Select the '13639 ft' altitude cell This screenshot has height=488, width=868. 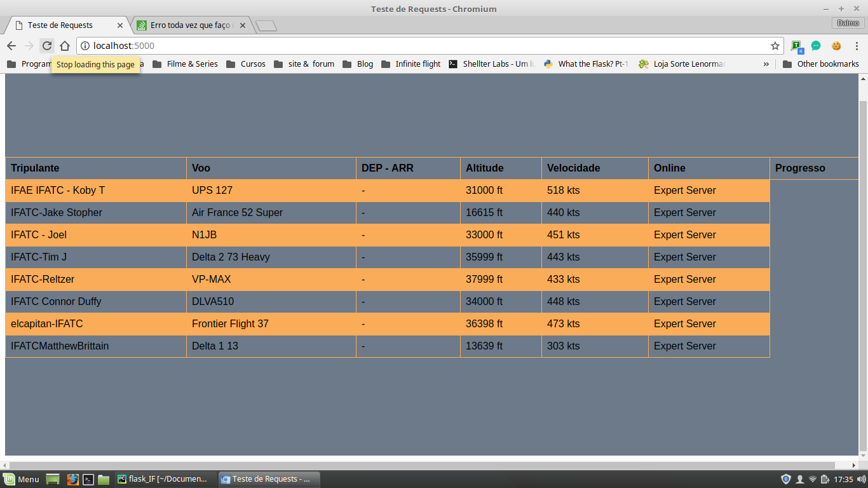(501, 346)
